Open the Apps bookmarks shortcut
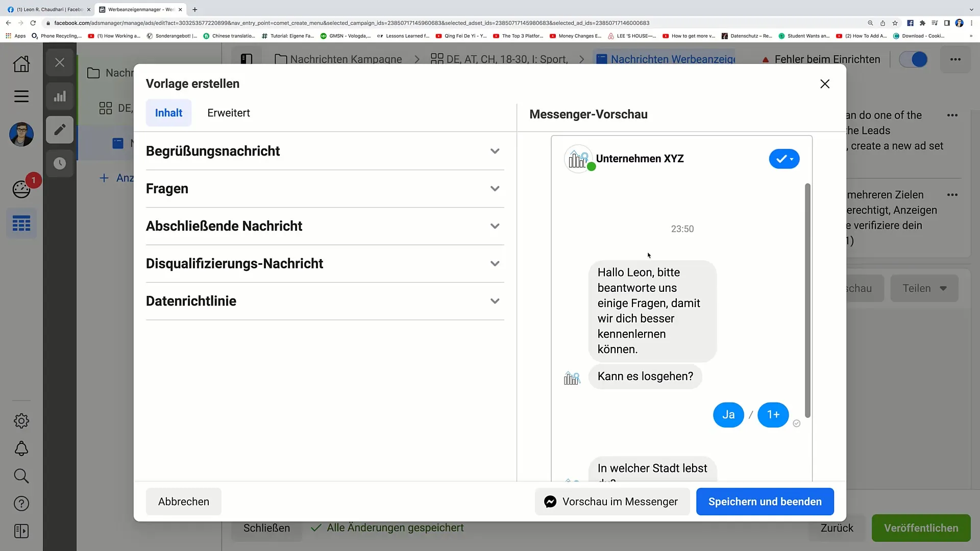980x551 pixels. click(16, 36)
